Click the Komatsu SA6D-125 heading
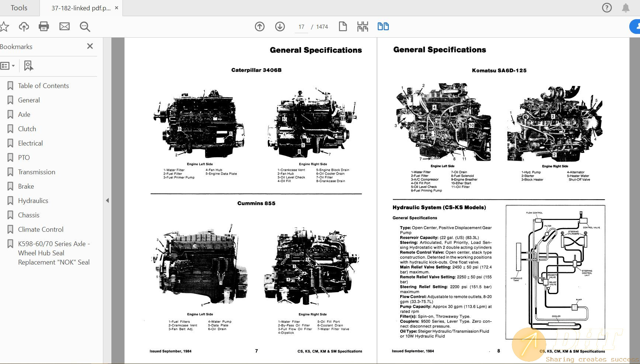 tap(499, 70)
